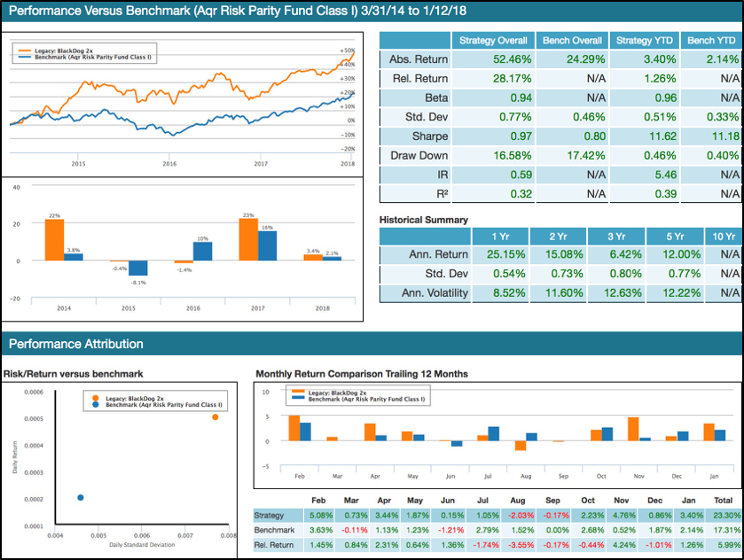Viewport: 744px width, 560px height.
Task: Select the Strategy Overall column header
Action: [x=492, y=40]
